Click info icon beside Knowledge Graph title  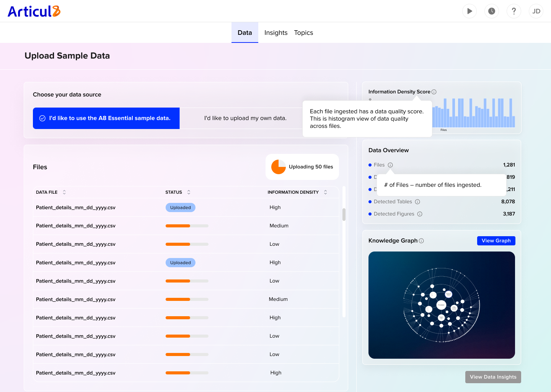421,241
